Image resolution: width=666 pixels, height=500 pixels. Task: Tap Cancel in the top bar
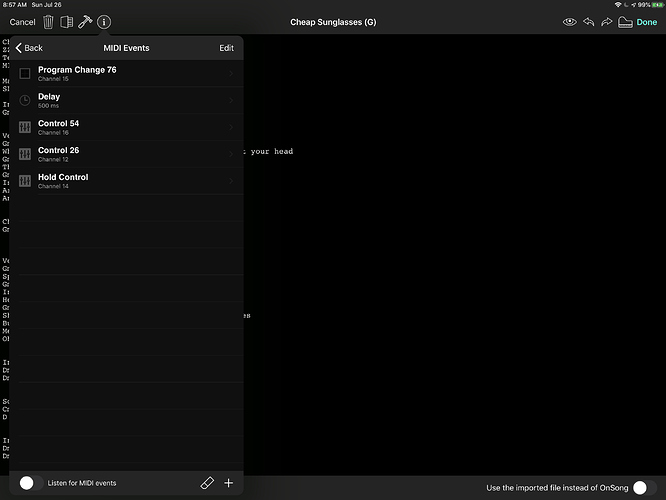[x=23, y=22]
